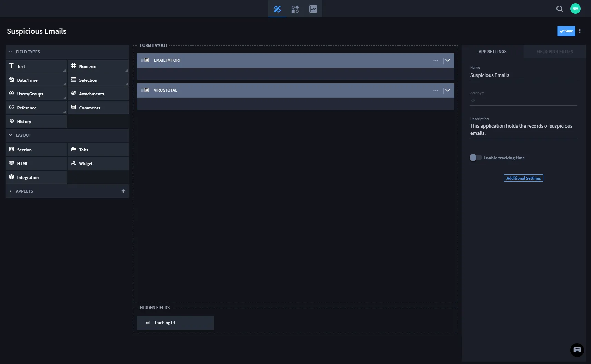Click the Acronym input field
The height and width of the screenshot is (364, 591).
coord(523,101)
